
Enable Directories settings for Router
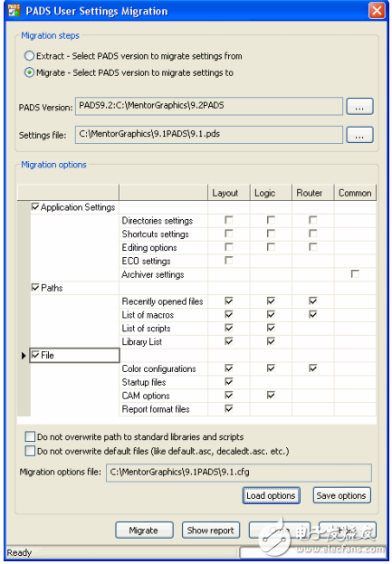313,220
